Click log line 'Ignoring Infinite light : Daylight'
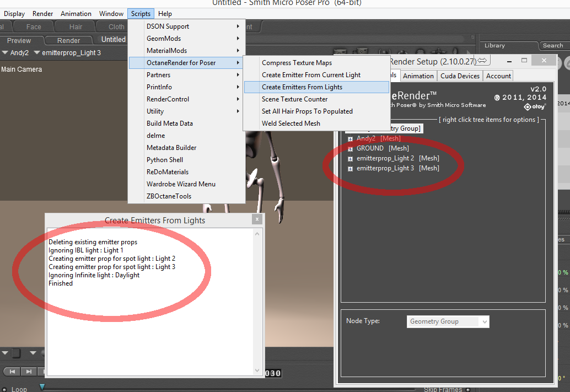Image resolution: width=570 pixels, height=392 pixels. pyautogui.click(x=94, y=275)
